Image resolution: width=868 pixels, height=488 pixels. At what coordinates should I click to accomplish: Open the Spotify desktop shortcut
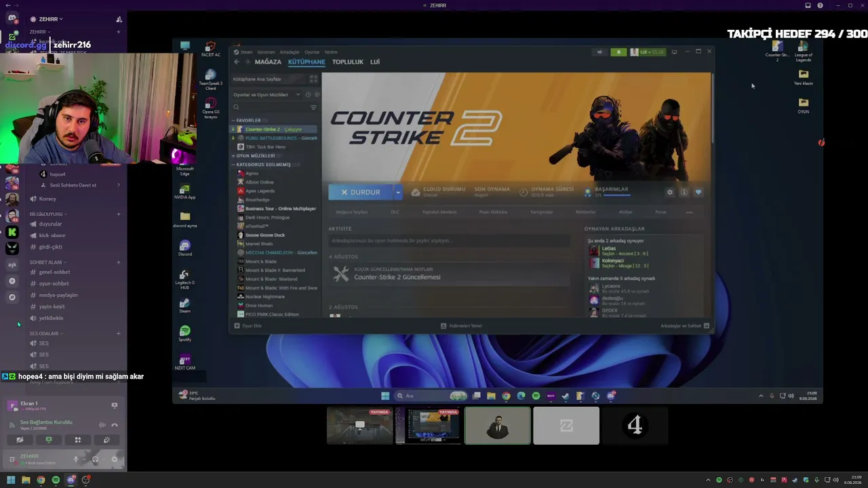coord(184,333)
